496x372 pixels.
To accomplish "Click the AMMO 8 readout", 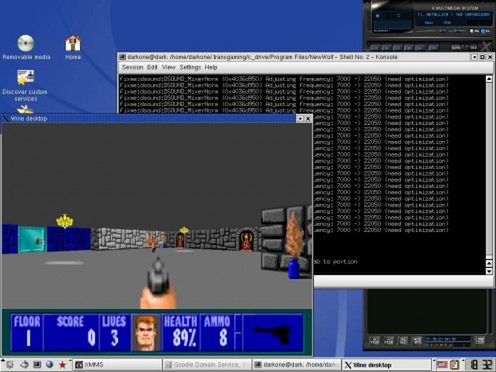I will pos(217,333).
